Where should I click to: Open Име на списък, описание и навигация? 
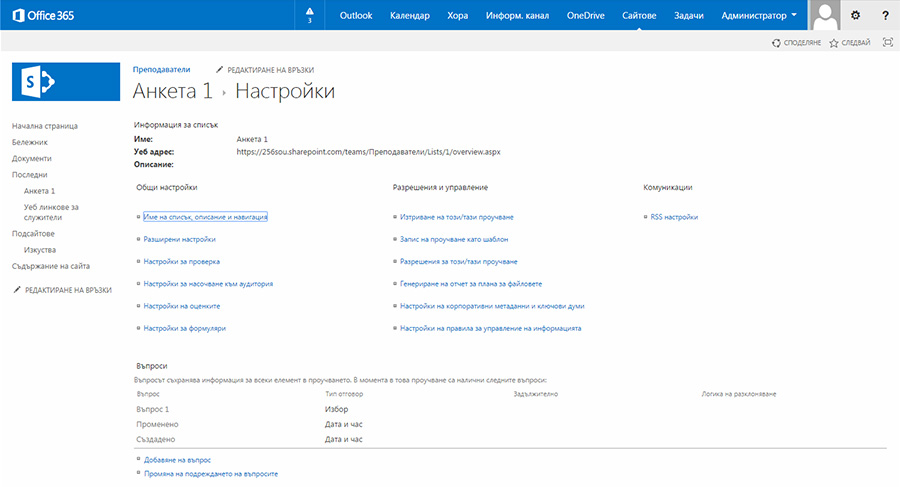pos(205,217)
